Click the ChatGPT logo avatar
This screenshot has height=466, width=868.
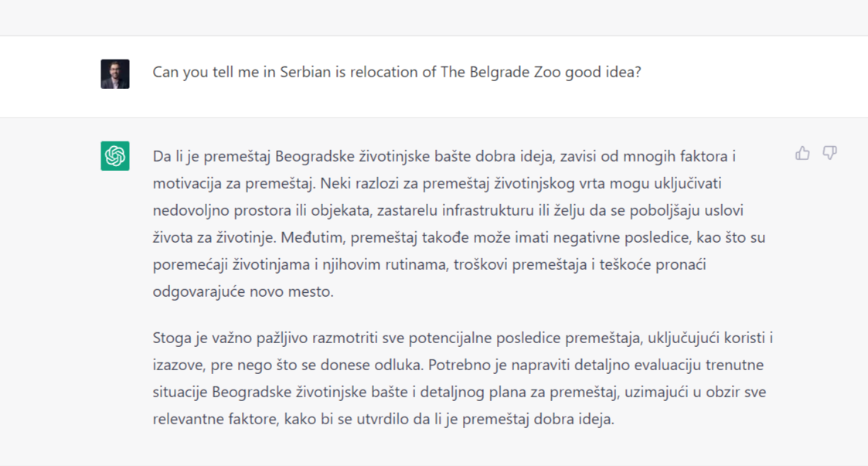click(115, 156)
